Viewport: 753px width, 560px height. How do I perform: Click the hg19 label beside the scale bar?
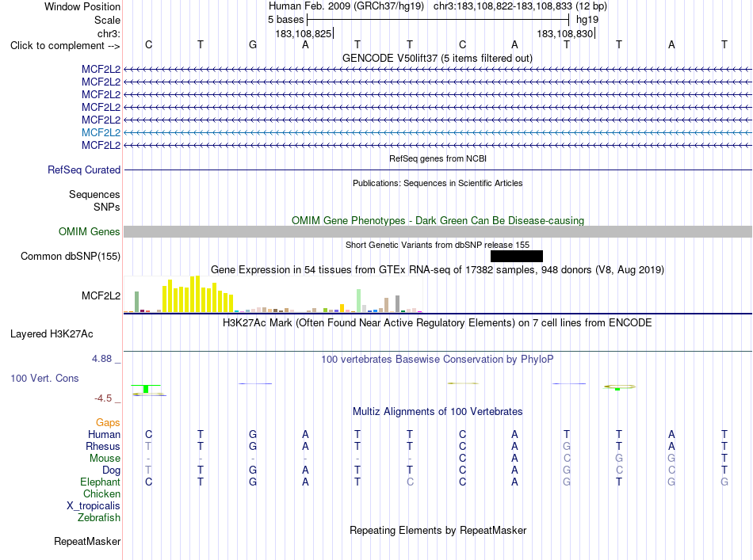coord(587,20)
